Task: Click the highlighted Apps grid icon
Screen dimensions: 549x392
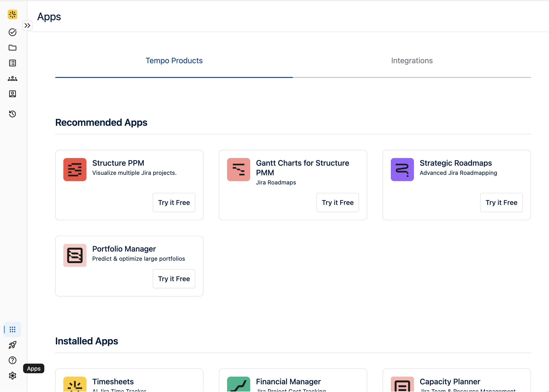Action: point(12,329)
